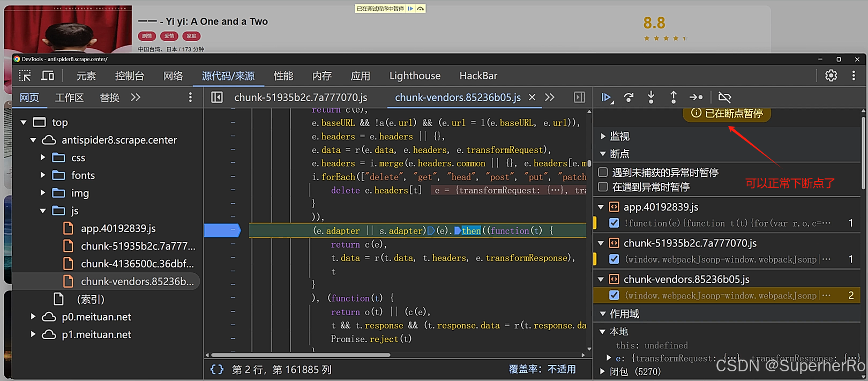
Task: Expand the css folder
Action: pyautogui.click(x=43, y=158)
